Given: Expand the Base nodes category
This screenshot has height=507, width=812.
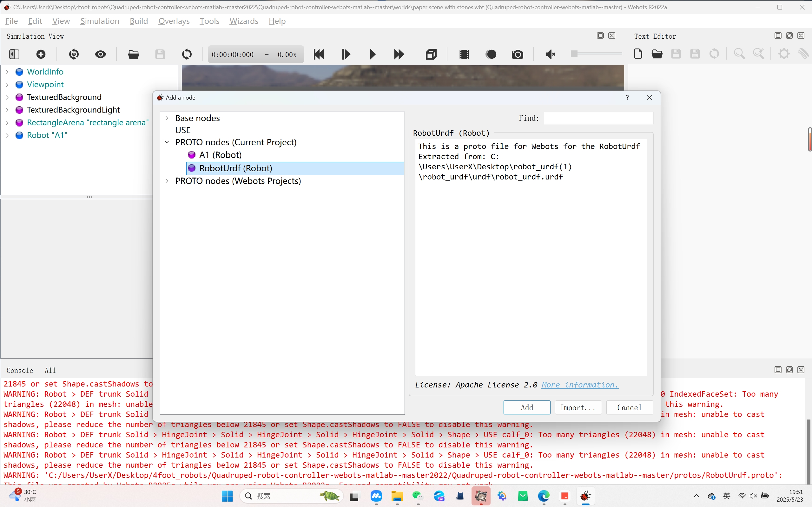Looking at the screenshot, I should point(167,118).
